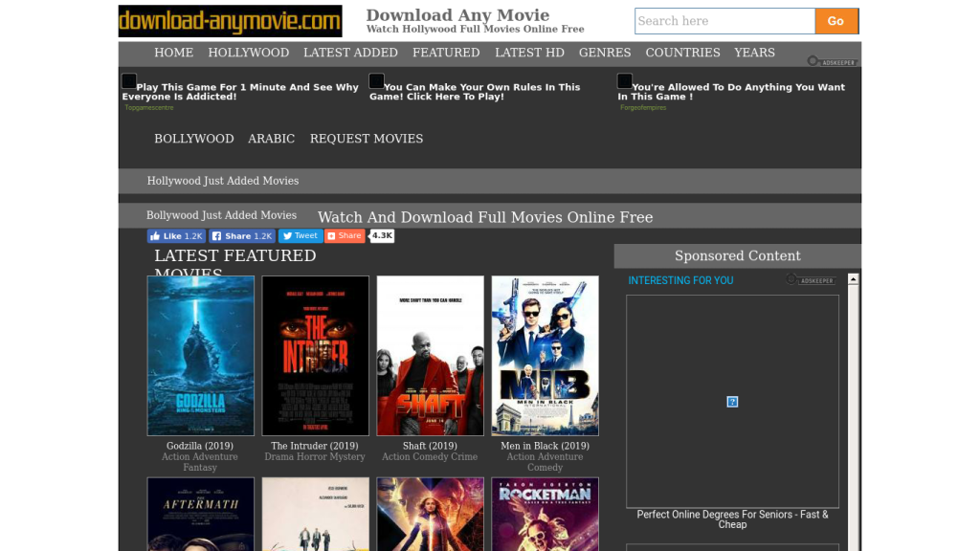The image size is (980, 551).
Task: Select LATEST HD in the navigation bar
Action: coord(529,53)
